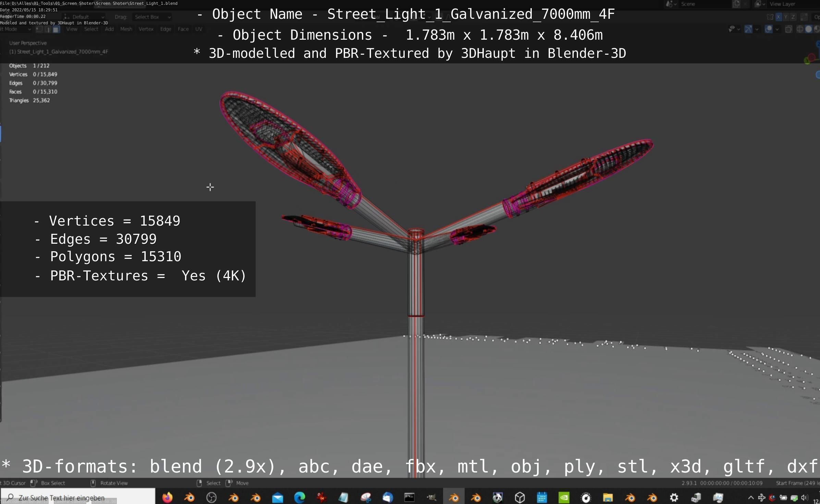This screenshot has width=820, height=504.
Task: Click the viewport object visibility eye icon
Action: tap(732, 29)
